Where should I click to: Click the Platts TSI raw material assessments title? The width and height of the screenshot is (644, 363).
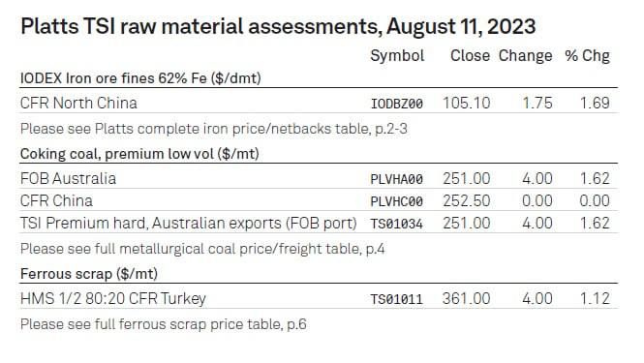(278, 27)
